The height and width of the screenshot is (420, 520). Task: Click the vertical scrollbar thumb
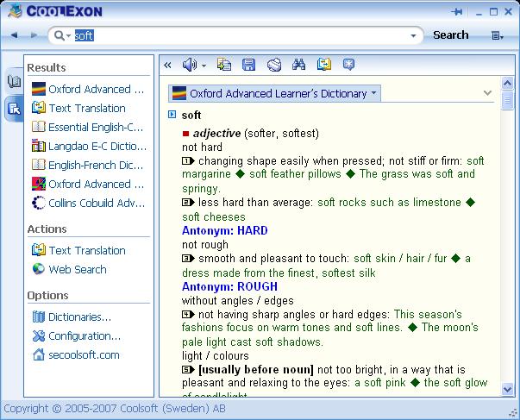point(507,101)
